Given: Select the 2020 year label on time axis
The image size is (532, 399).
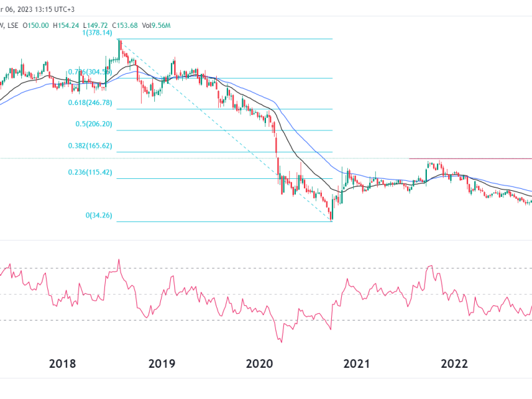Looking at the screenshot, I should 259,364.
